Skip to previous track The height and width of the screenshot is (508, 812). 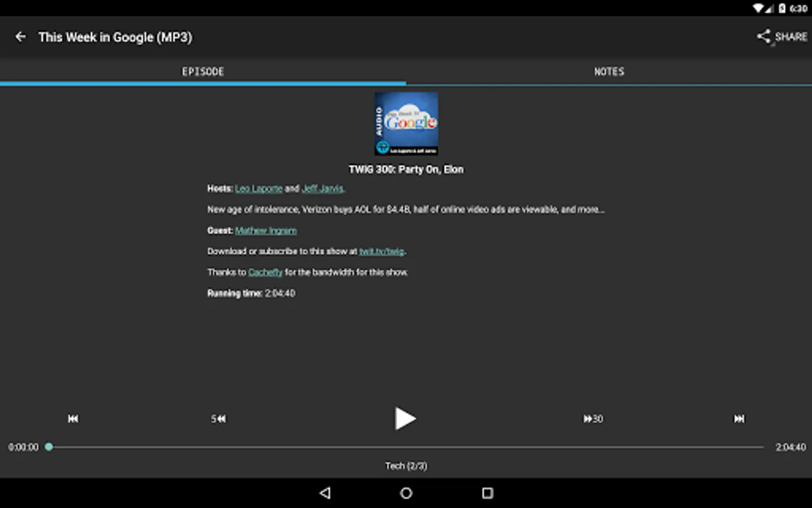(x=73, y=419)
